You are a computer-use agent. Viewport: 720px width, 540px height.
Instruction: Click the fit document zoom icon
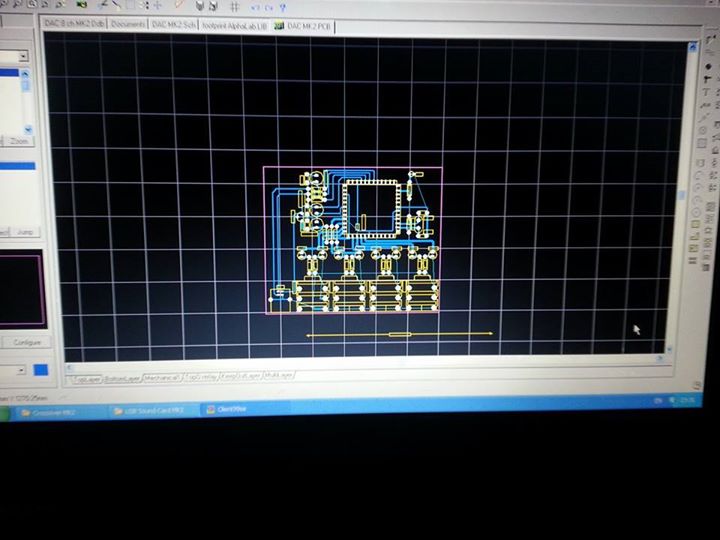point(32,4)
